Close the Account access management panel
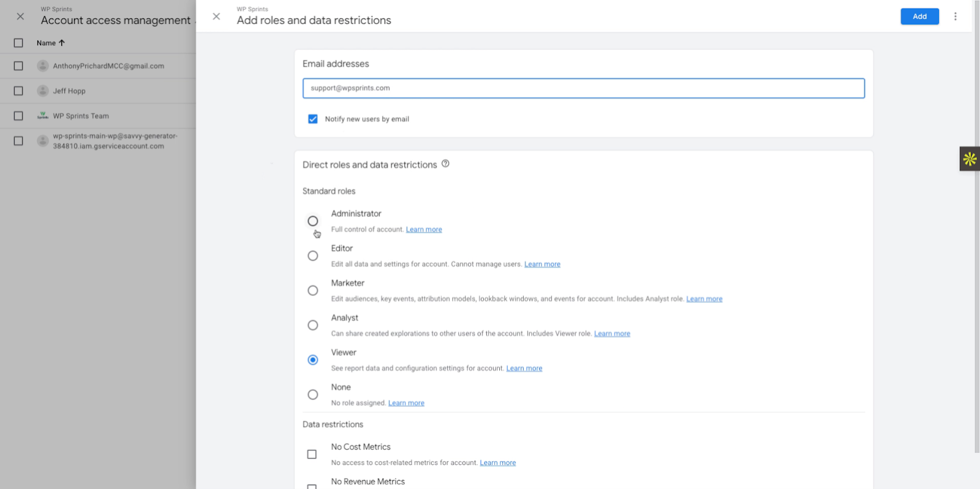 [20, 17]
